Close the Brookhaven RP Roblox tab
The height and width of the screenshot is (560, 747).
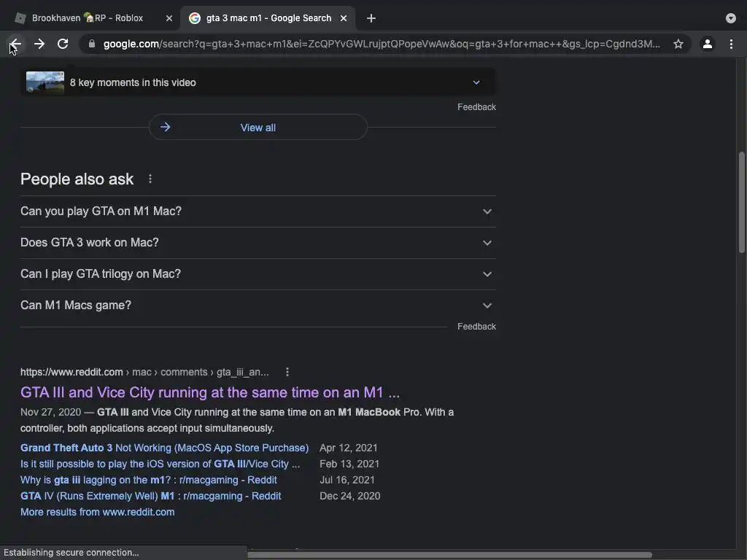pos(169,18)
